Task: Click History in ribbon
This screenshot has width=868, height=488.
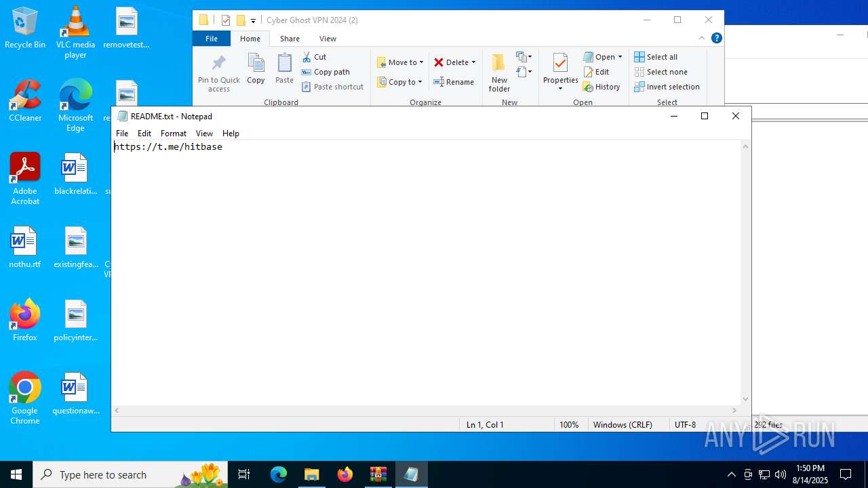Action: (x=602, y=87)
